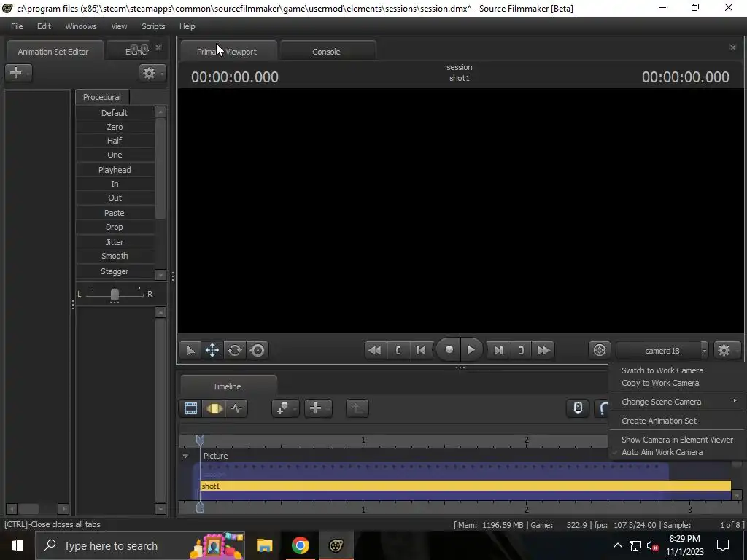Click the Playhead procedural preset
The width and height of the screenshot is (747, 560).
pyautogui.click(x=115, y=170)
